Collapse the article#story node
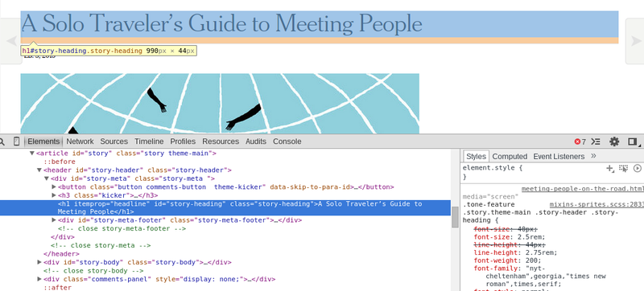The image size is (644, 291). [32, 154]
